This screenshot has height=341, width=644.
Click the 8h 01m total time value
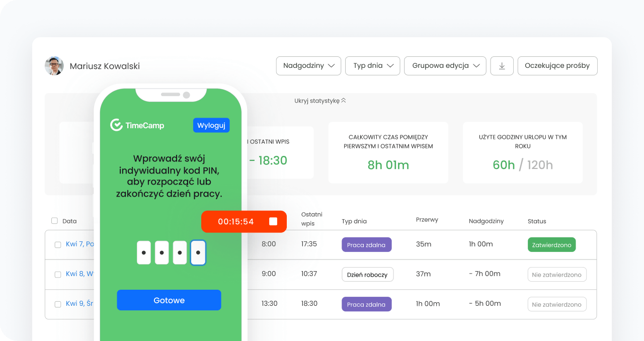coord(388,164)
